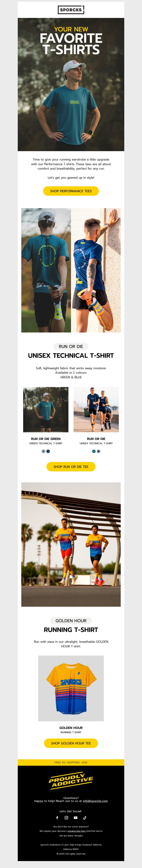Open the Facebook social icon
The width and height of the screenshot is (142, 868).
click(57, 818)
